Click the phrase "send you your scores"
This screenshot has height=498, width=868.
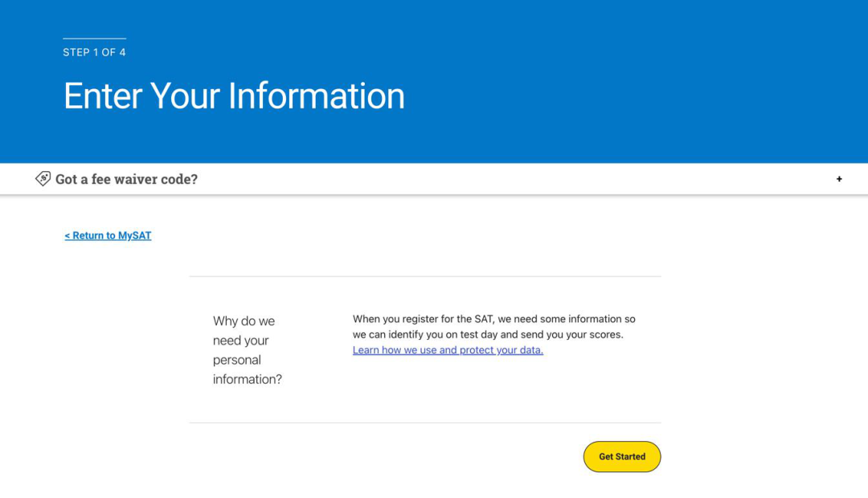click(x=571, y=334)
